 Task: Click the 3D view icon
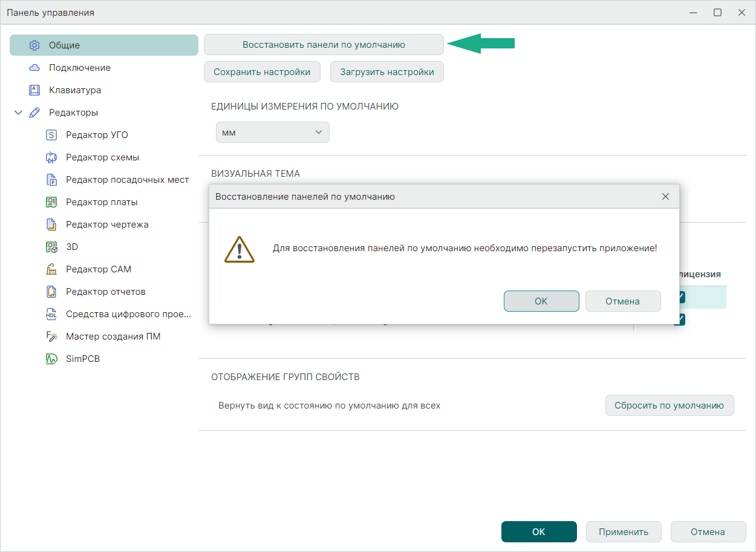[51, 247]
